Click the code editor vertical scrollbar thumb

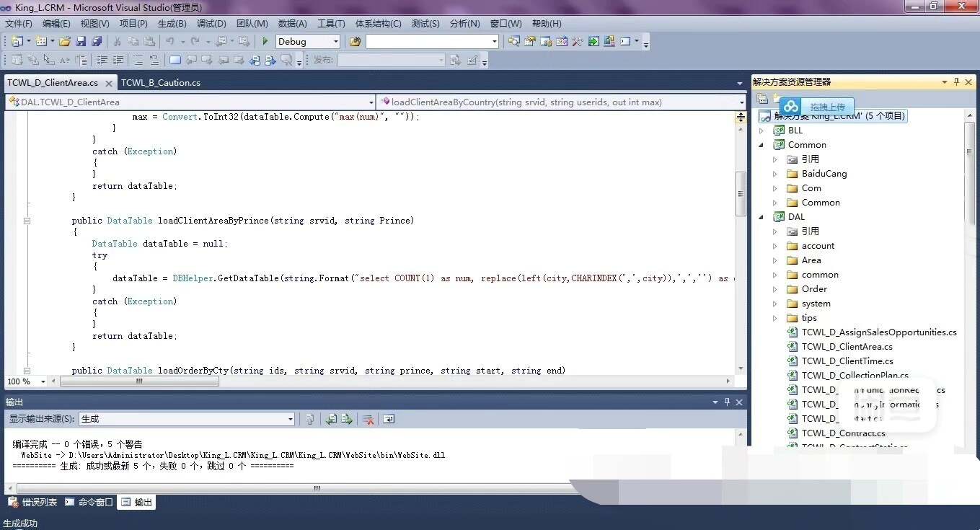pyautogui.click(x=741, y=193)
